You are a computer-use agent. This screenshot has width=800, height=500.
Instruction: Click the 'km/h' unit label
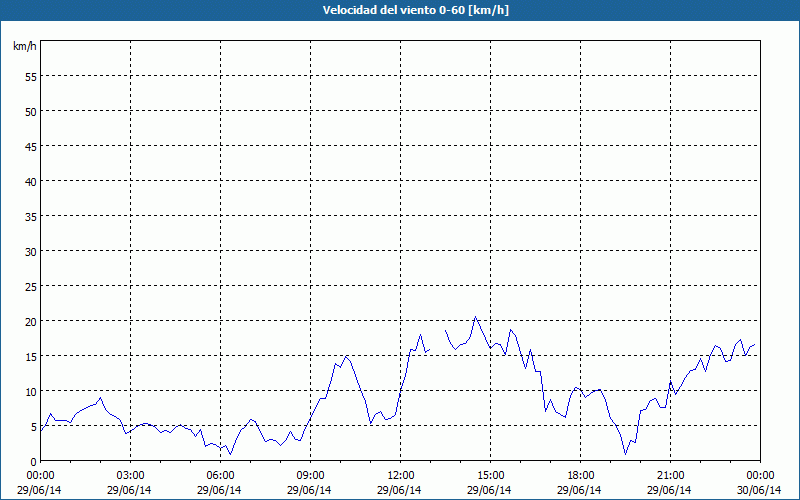(x=25, y=46)
